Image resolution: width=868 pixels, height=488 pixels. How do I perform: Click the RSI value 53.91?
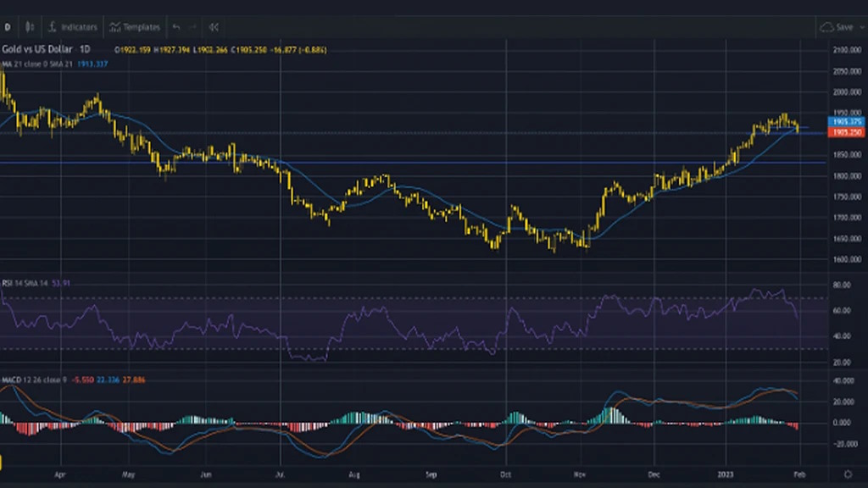click(61, 283)
